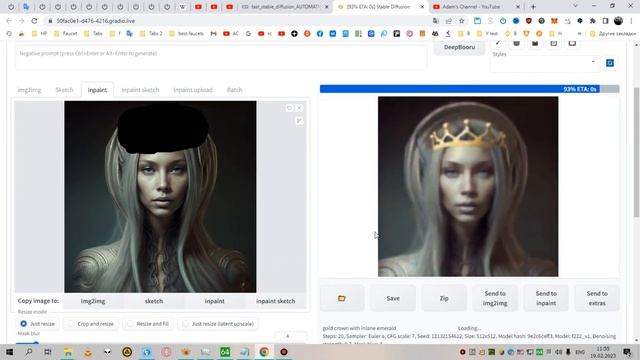This screenshot has height=360, width=640.
Task: Open Chrome profile avatar
Action: [x=618, y=21]
